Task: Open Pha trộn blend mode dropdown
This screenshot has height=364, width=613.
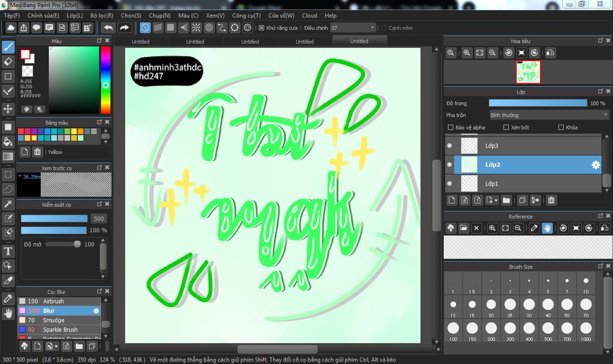Action: click(549, 115)
